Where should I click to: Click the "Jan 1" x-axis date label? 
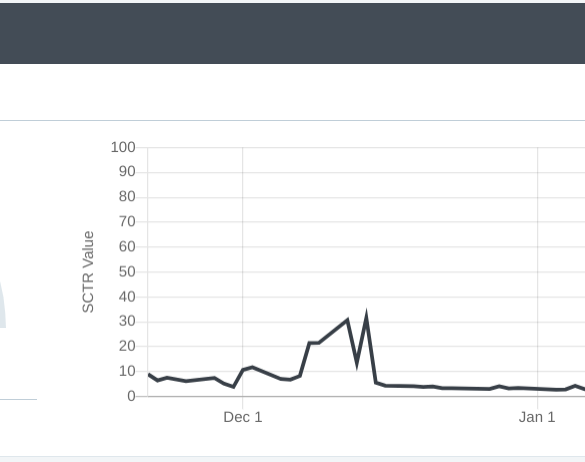(x=537, y=417)
